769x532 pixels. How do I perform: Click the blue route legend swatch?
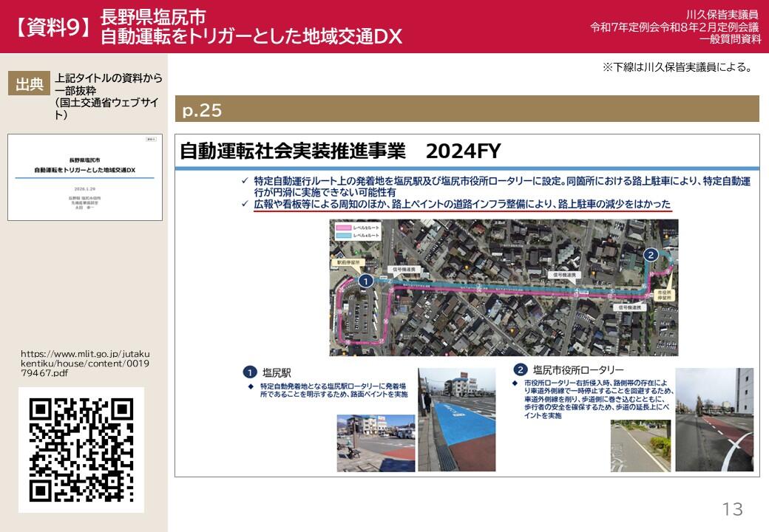[x=342, y=235]
